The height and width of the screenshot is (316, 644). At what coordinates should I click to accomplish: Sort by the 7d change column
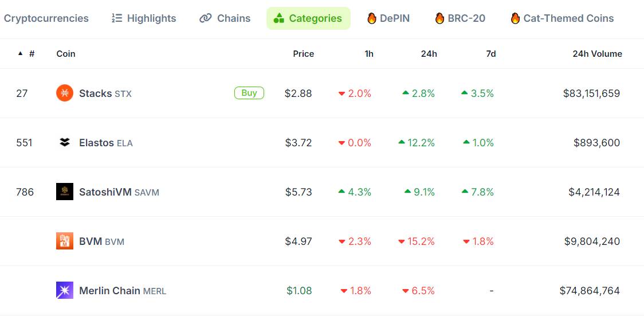[x=491, y=54]
